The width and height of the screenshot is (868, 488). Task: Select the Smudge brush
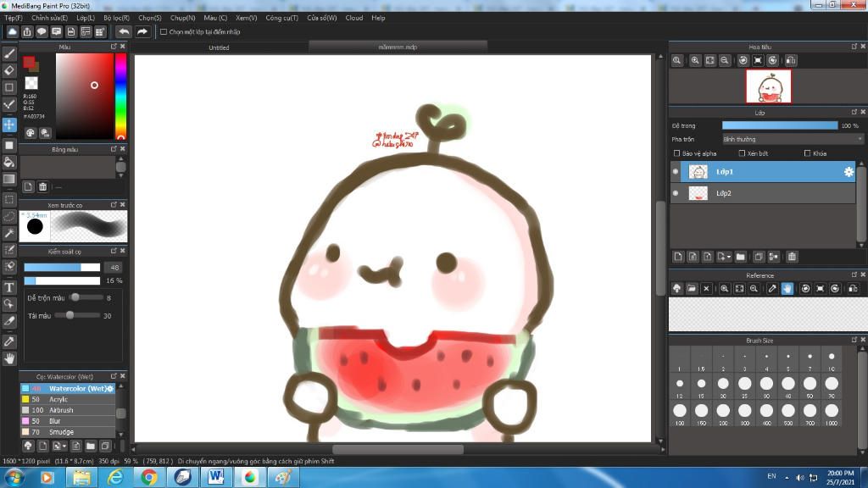[68, 432]
